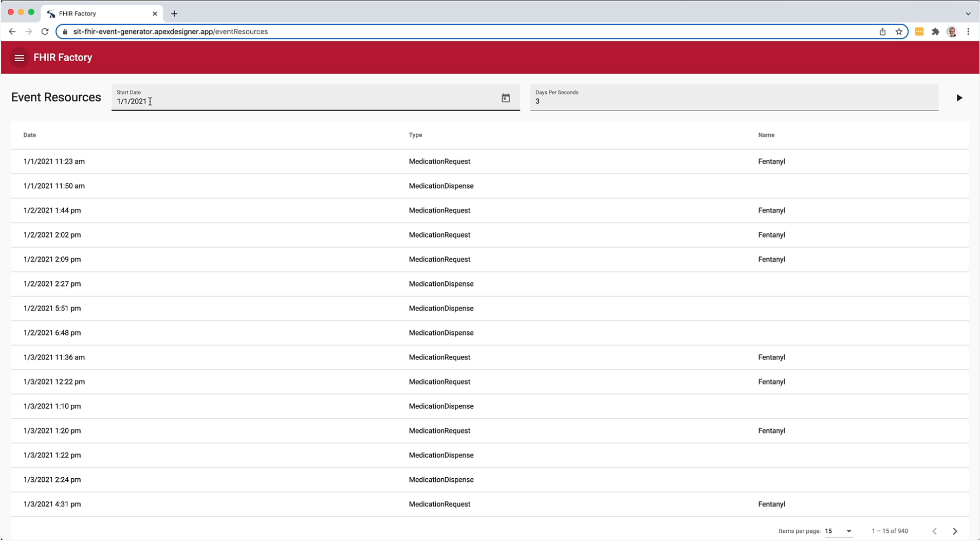Open the Items per page dropdown
This screenshot has width=980, height=541.
tap(839, 531)
